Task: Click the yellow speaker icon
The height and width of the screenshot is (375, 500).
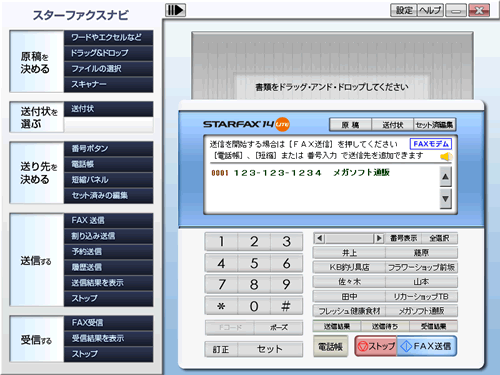Action: 446,156
